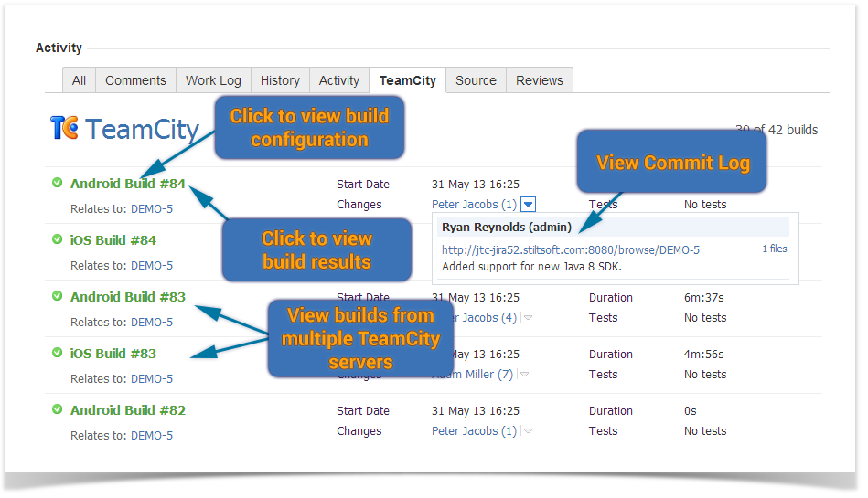Click 'Added support for new Java 8 SDK.' text
The height and width of the screenshot is (498, 868).
click(x=531, y=267)
